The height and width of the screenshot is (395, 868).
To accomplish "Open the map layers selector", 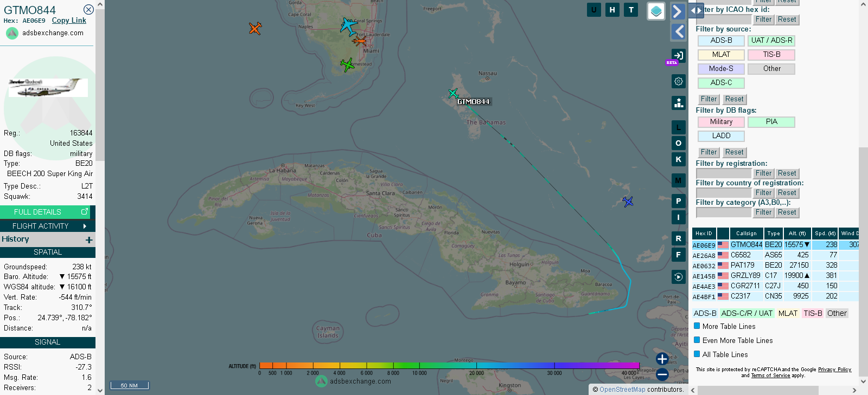I will (656, 11).
